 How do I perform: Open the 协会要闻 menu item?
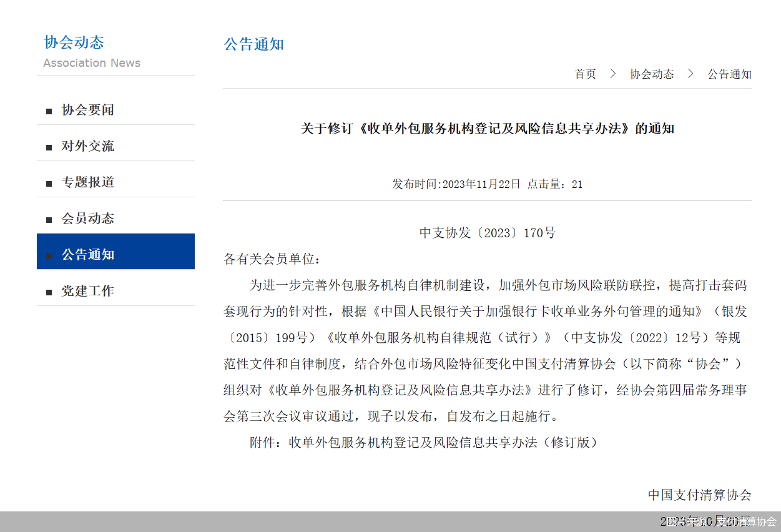pyautogui.click(x=88, y=110)
